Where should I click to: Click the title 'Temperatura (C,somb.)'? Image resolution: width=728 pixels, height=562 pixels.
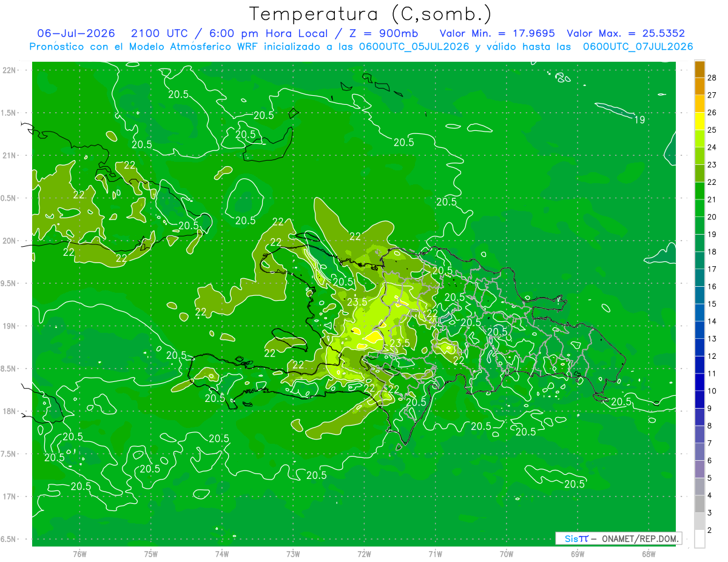pos(371,14)
